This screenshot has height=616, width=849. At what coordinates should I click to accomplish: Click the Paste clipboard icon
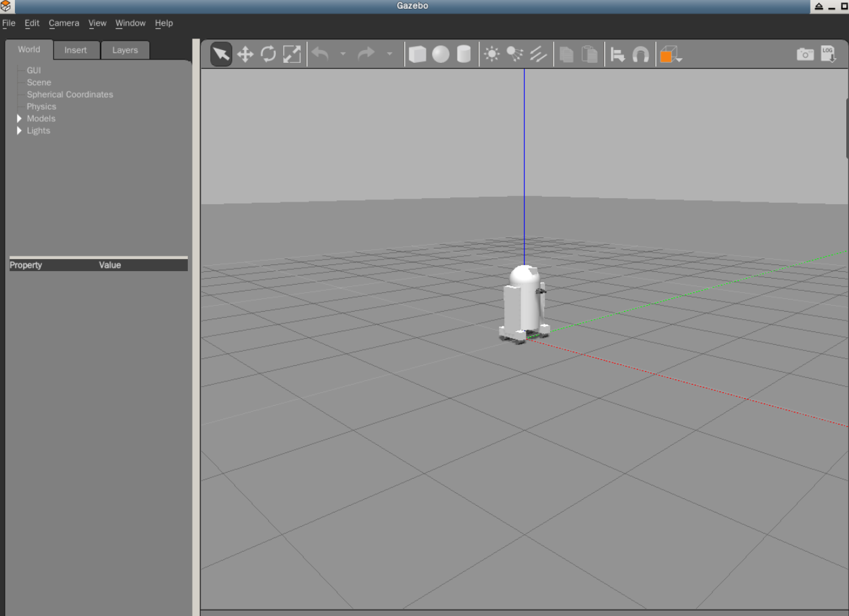[590, 55]
